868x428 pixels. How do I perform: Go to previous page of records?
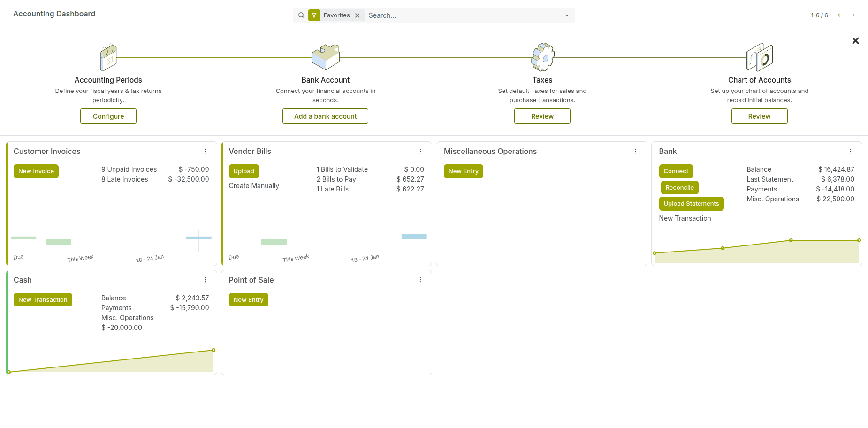(x=839, y=15)
